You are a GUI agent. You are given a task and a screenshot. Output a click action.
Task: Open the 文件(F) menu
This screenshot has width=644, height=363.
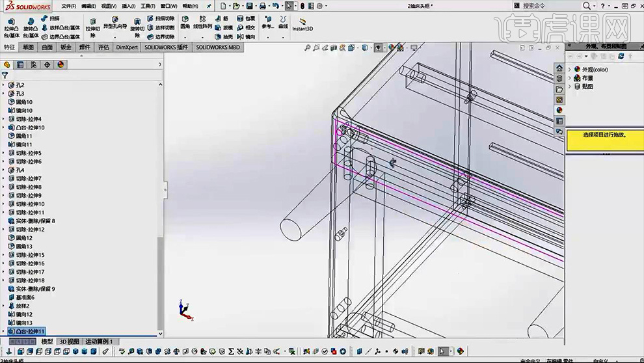coord(68,6)
